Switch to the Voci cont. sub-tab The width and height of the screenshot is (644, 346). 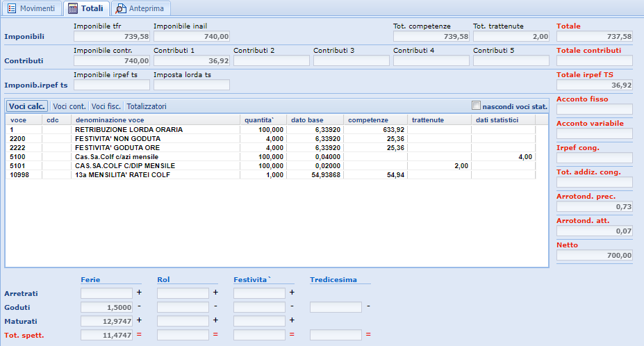(x=69, y=106)
